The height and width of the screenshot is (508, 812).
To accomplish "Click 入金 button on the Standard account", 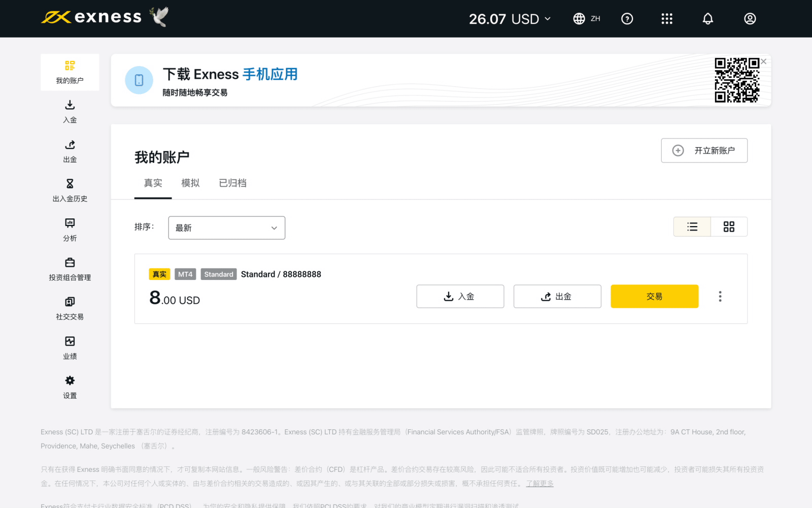I will point(460,296).
